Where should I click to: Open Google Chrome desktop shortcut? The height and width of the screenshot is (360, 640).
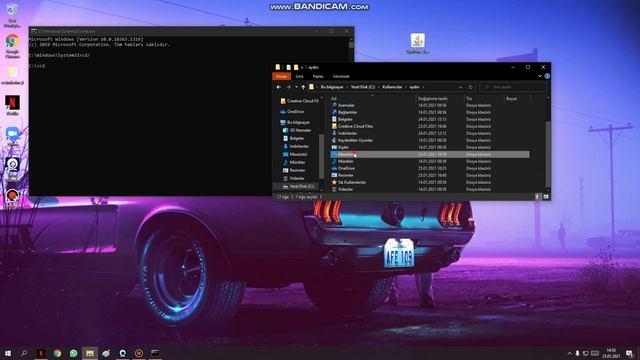12,46
